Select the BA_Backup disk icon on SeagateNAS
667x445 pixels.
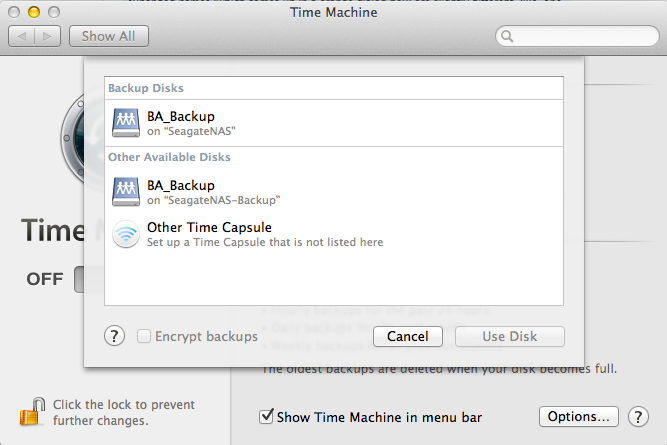coord(126,122)
